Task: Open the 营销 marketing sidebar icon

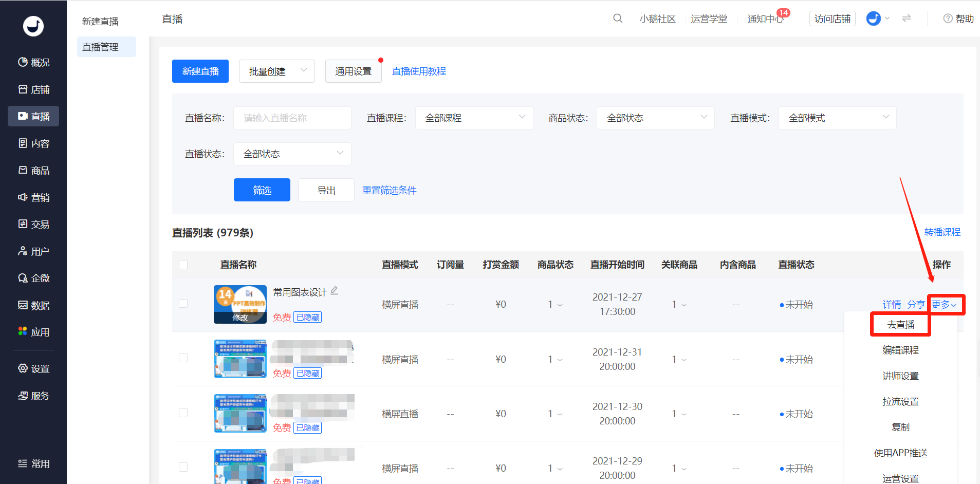Action: [x=23, y=197]
